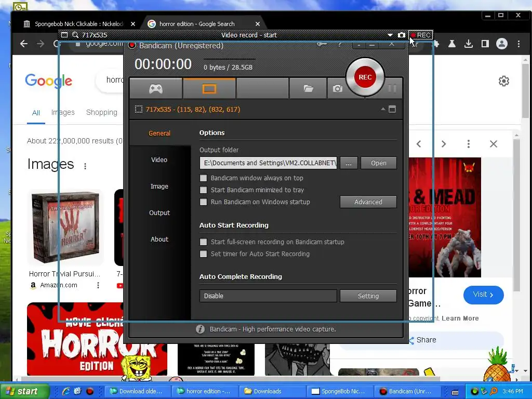Click Bandicam pause button icon
Image resolution: width=532 pixels, height=399 pixels.
[392, 88]
